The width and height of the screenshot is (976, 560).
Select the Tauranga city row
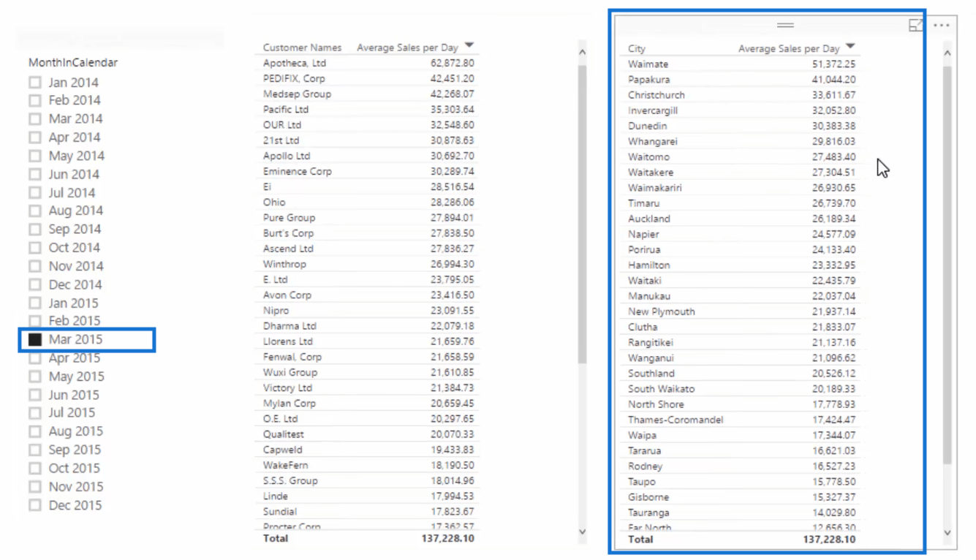pos(741,513)
